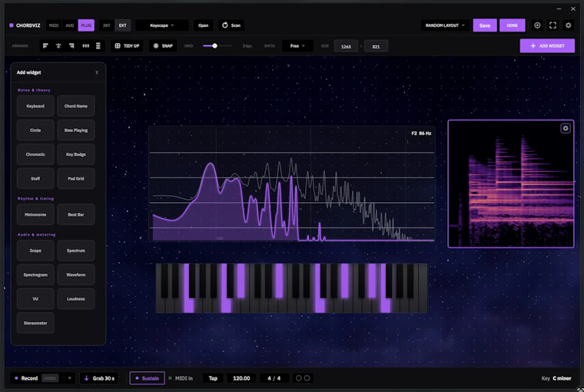Add the Keyboard widget
584x392 pixels.
[35, 106]
